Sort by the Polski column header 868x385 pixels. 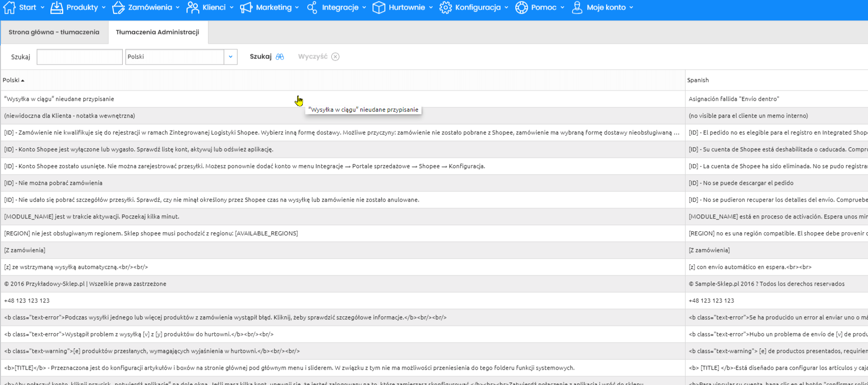[x=343, y=80]
